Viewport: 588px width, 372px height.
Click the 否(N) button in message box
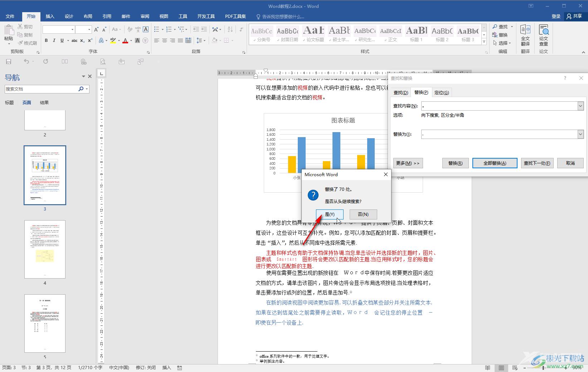(x=363, y=214)
